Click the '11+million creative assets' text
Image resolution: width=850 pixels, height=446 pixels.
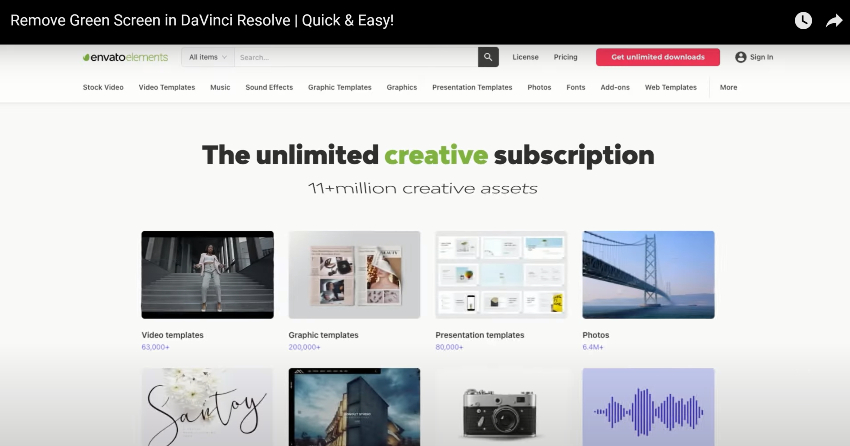tap(423, 188)
